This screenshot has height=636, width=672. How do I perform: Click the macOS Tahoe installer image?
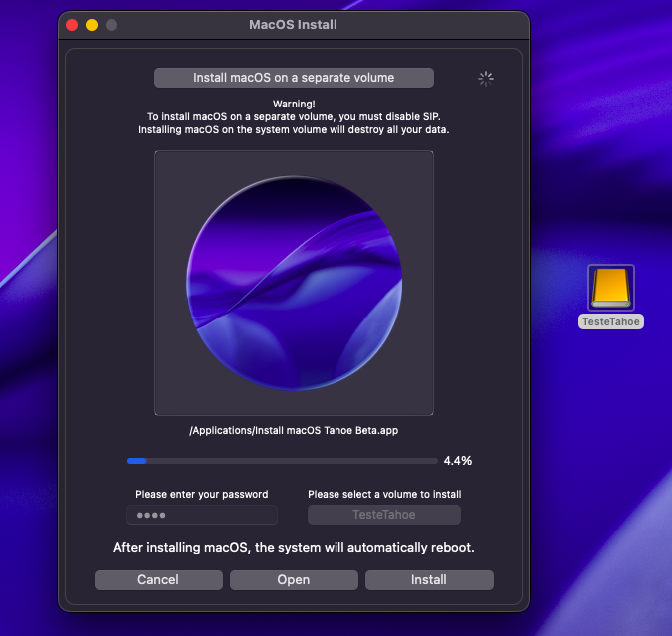294,283
